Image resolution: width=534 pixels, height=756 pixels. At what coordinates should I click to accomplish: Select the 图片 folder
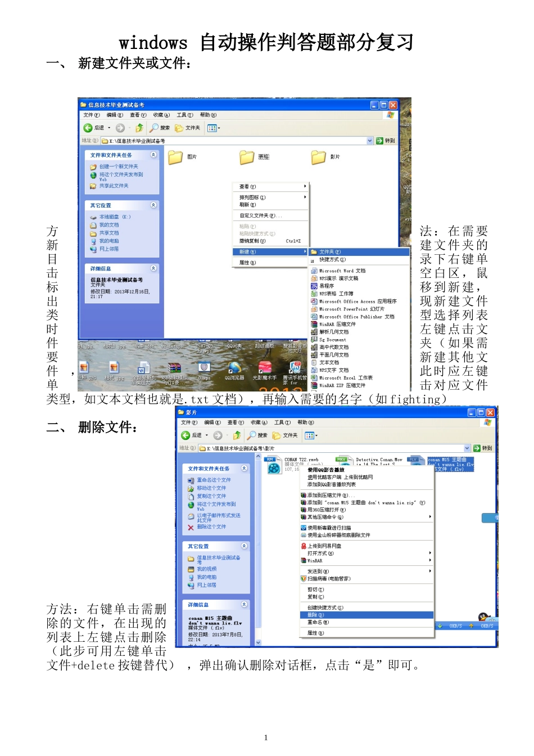(x=182, y=157)
